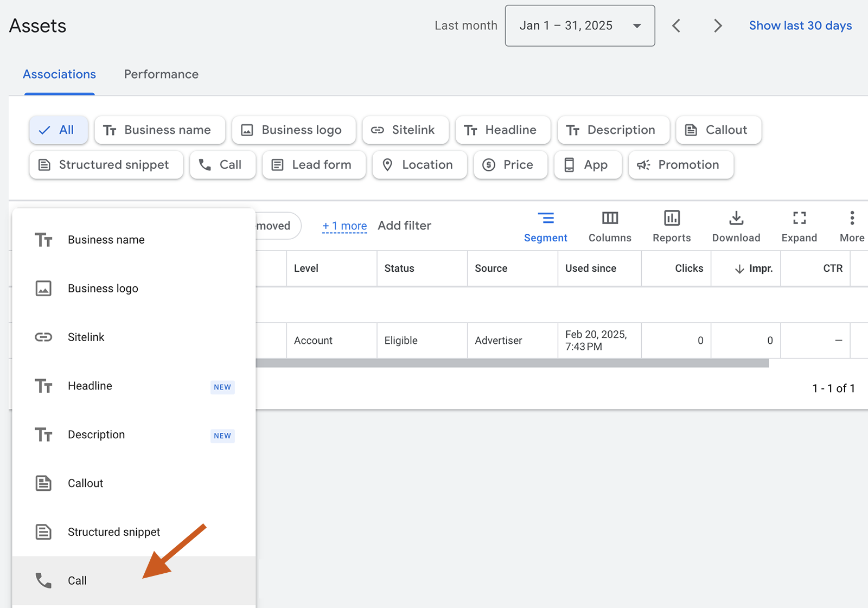Filter by the Callout chip

(x=718, y=130)
